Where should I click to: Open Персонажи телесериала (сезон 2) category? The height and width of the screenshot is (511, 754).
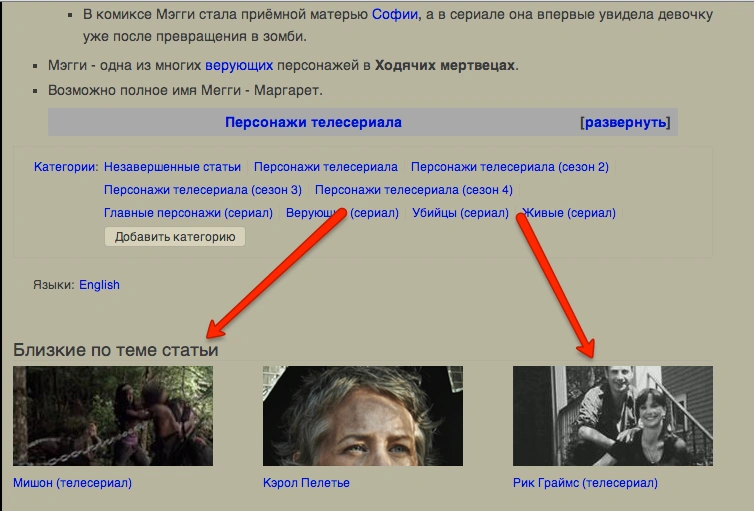(509, 167)
